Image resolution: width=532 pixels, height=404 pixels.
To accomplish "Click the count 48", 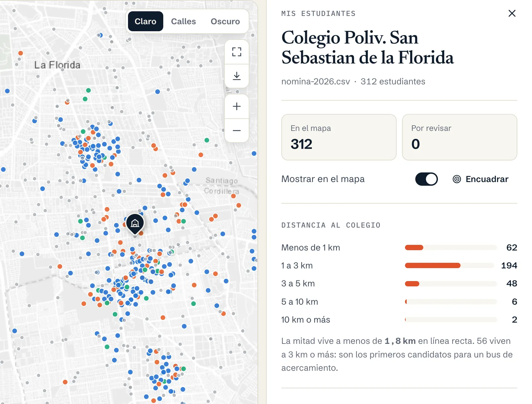I will point(512,283).
